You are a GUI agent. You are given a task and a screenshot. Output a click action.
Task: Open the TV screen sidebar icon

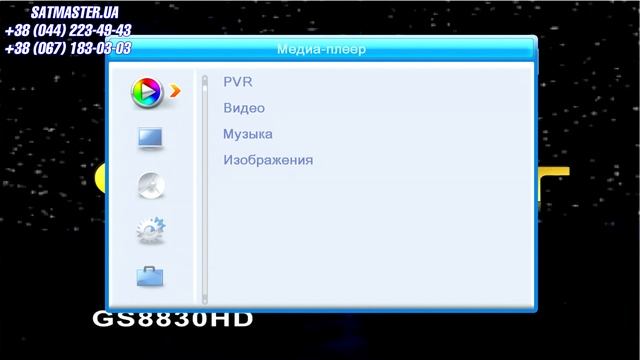(150, 139)
